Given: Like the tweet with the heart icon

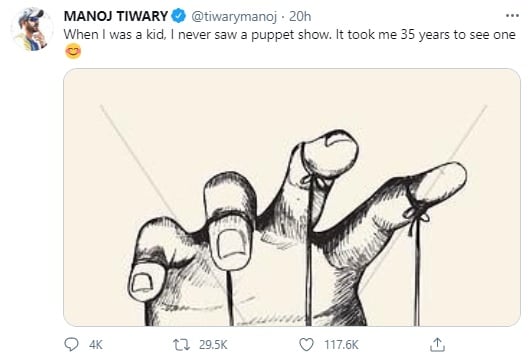Looking at the screenshot, I should click(x=307, y=344).
